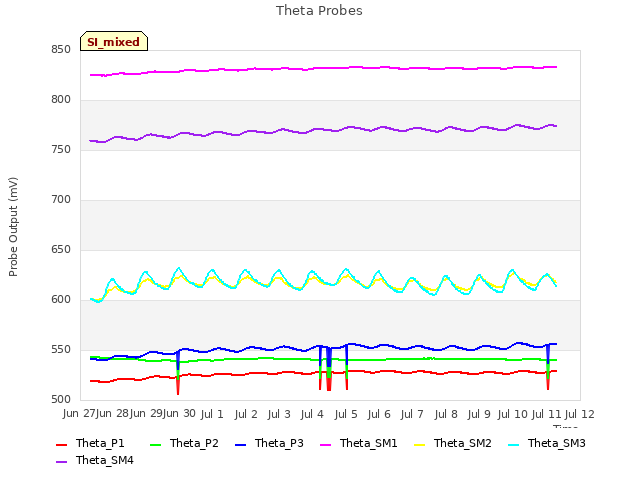
Task: Click the cyan Theta_SM3 legend swatch
Action: (513, 444)
